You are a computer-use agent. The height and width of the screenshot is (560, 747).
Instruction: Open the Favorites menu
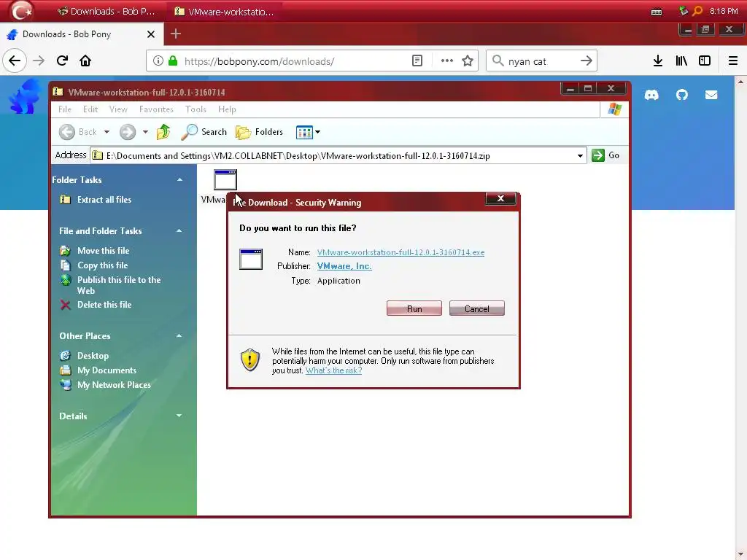point(156,109)
